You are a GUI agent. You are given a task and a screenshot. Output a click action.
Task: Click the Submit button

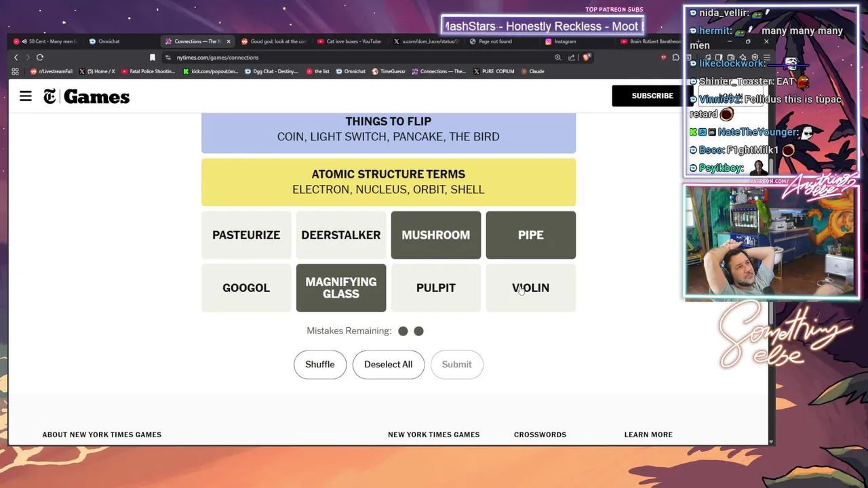(x=456, y=365)
